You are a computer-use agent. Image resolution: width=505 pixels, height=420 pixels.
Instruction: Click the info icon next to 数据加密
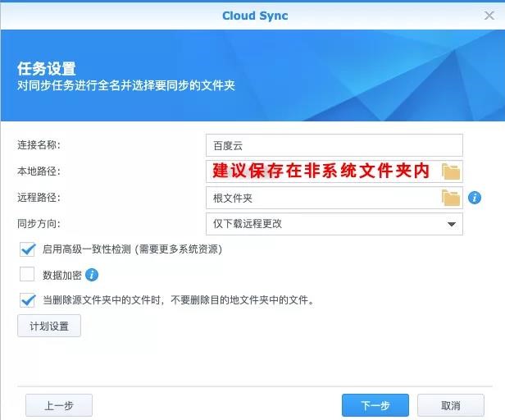[x=92, y=275]
